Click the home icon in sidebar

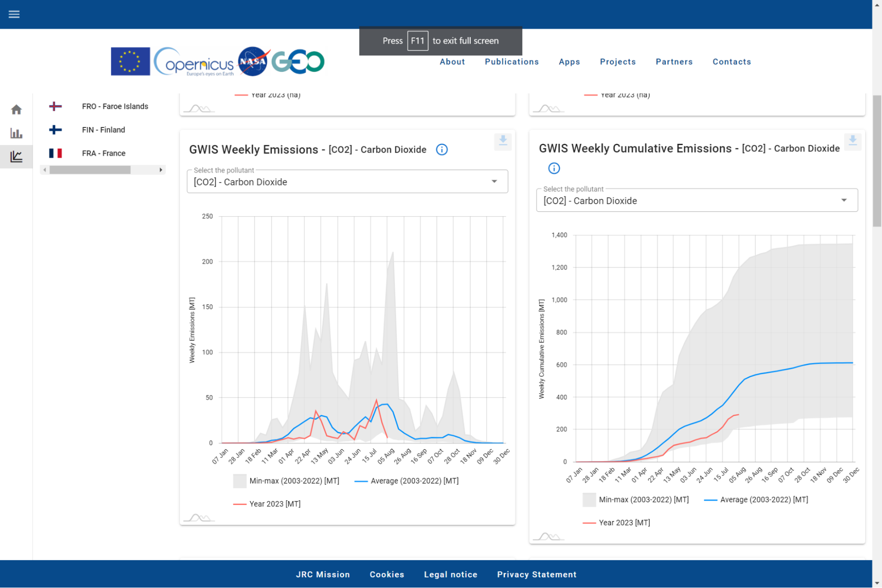click(x=16, y=109)
